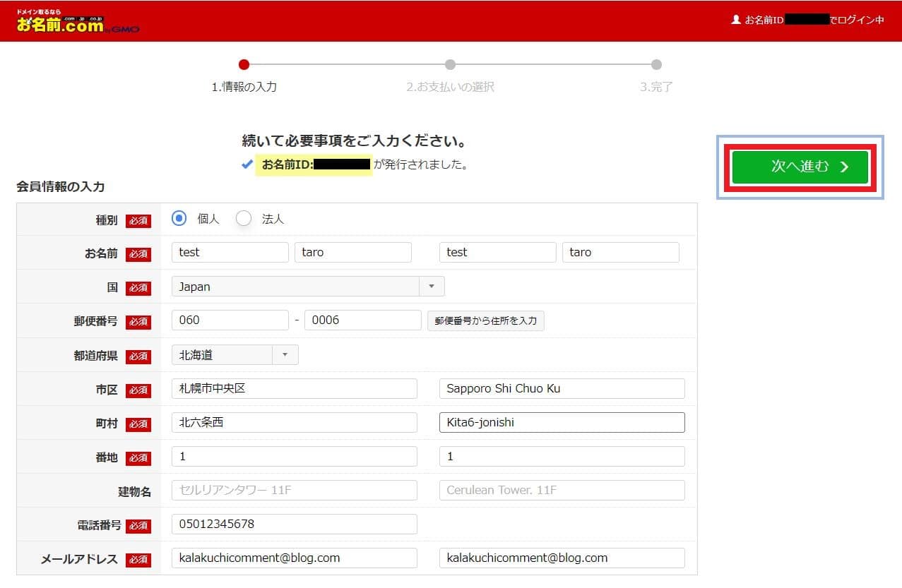Select the 法人 radio button
The image size is (902, 588).
[244, 219]
